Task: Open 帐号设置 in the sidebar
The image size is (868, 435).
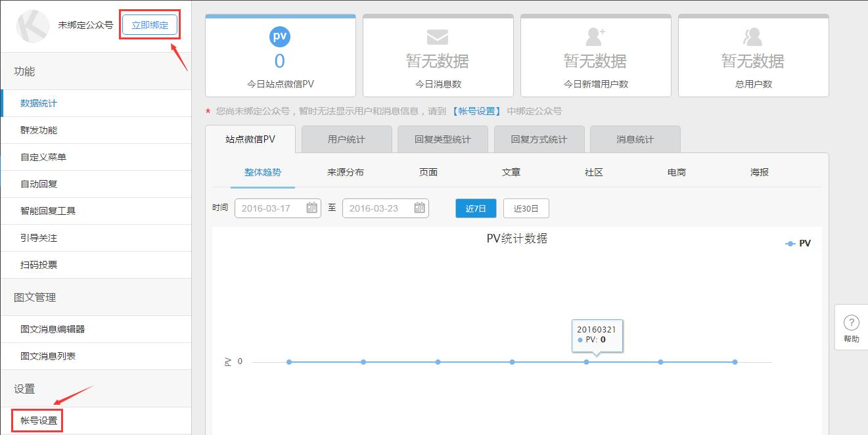Action: click(39, 421)
